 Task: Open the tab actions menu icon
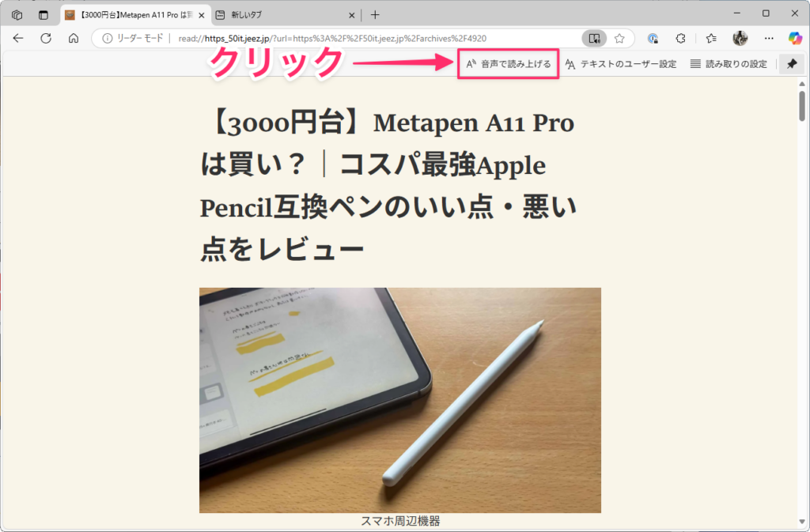click(x=44, y=15)
